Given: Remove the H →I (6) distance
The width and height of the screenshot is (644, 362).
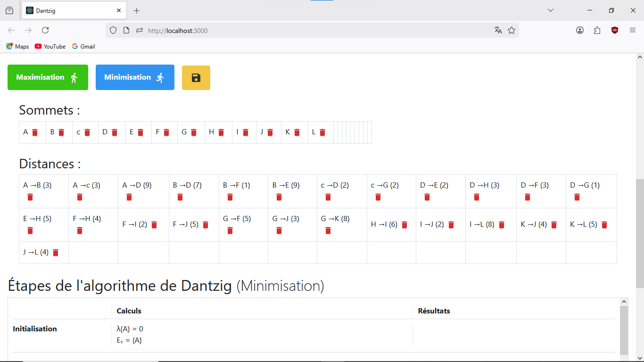Looking at the screenshot, I should click(x=405, y=225).
